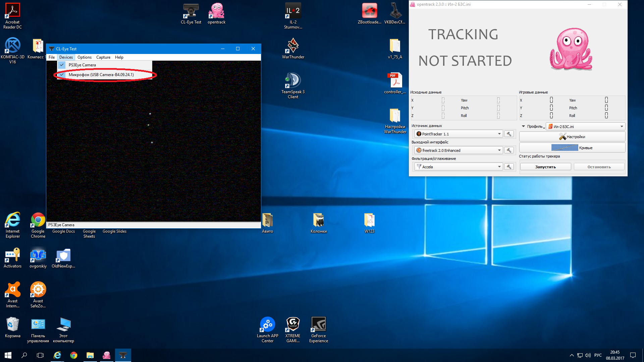This screenshot has width=644, height=362.
Task: Open Google Chrome desktop shortcut
Action: 38,225
